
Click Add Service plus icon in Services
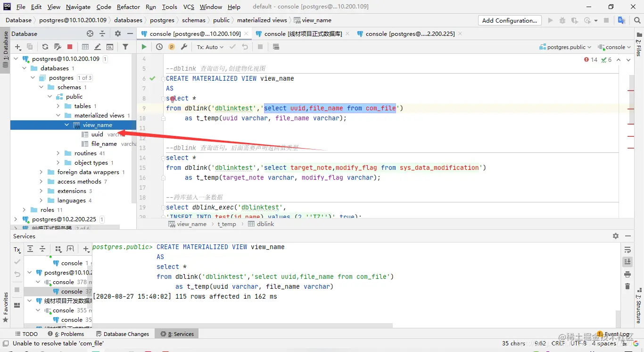[x=86, y=249]
